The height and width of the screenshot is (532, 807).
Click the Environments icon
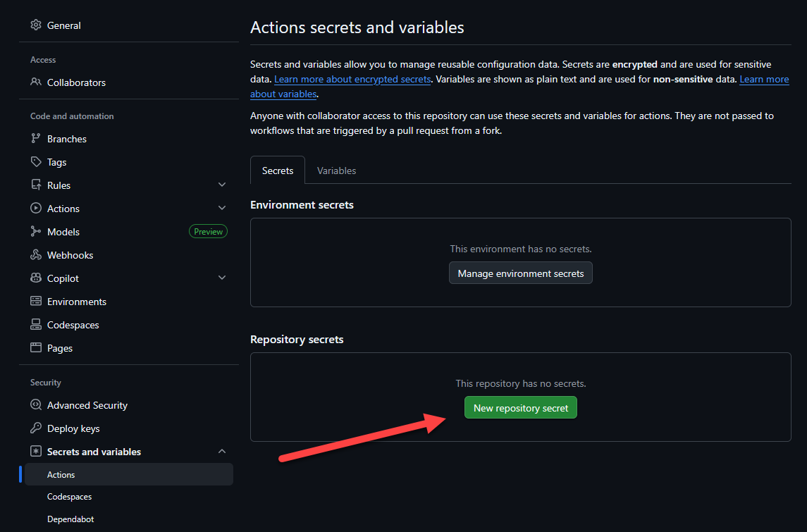point(36,302)
